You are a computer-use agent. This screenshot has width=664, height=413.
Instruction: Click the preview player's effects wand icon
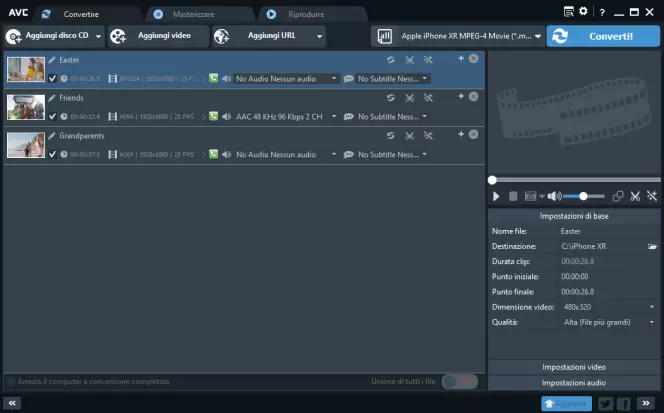tap(652, 196)
